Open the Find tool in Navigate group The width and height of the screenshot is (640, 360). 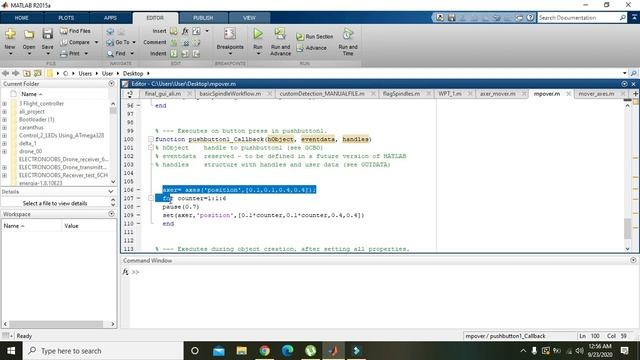pyautogui.click(x=120, y=53)
